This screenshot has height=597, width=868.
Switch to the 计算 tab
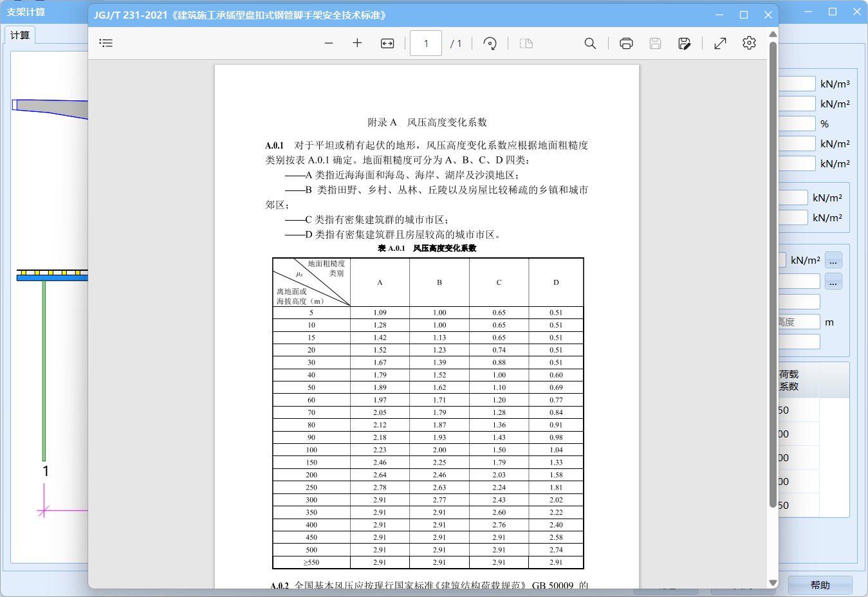[19, 35]
